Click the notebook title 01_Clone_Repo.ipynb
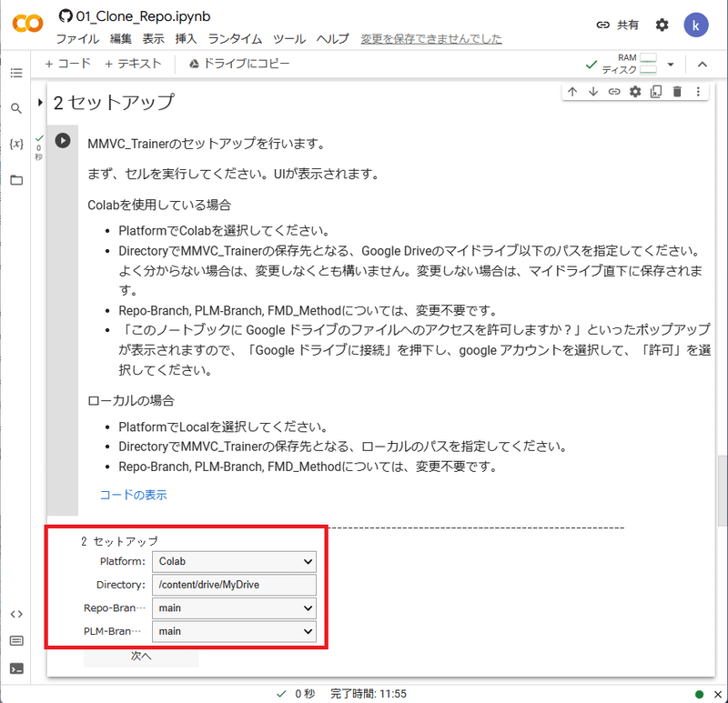Viewport: 728px width, 703px height. (x=143, y=16)
